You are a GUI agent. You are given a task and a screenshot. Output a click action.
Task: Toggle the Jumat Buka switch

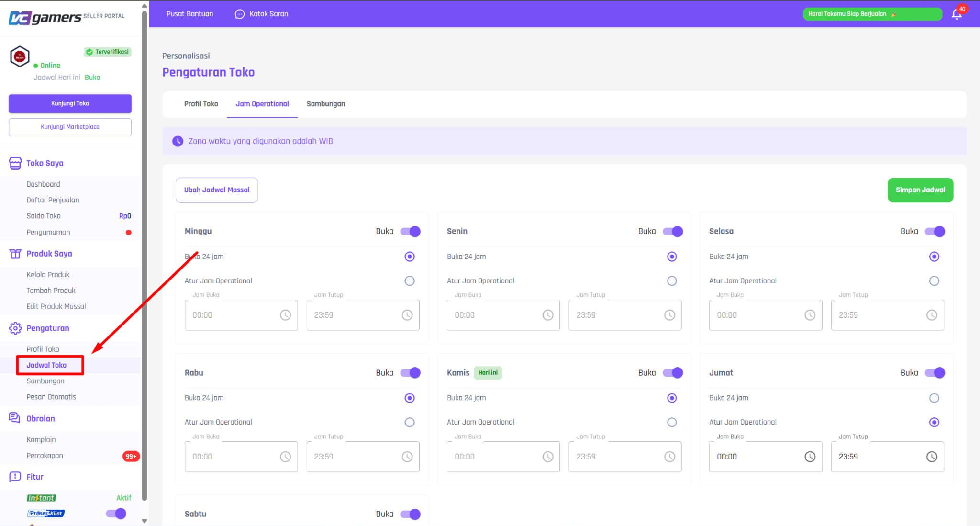[x=935, y=373]
